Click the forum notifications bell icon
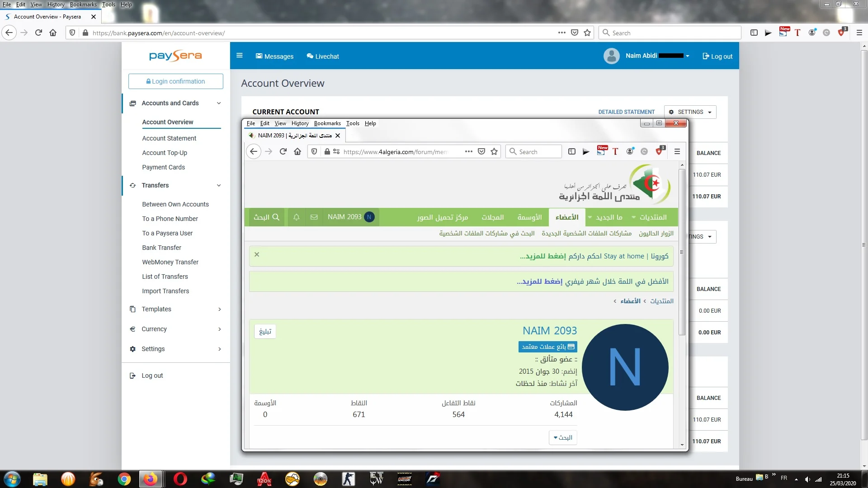This screenshot has width=868, height=488. [297, 217]
